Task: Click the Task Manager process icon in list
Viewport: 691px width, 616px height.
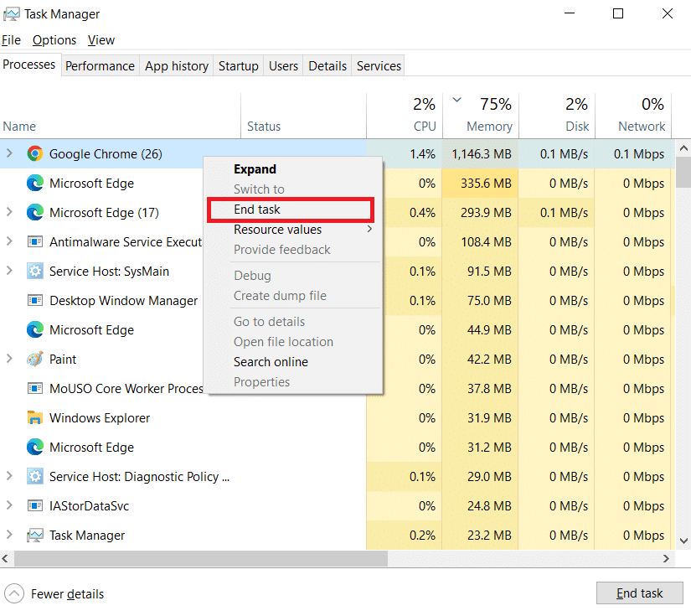Action: point(35,536)
